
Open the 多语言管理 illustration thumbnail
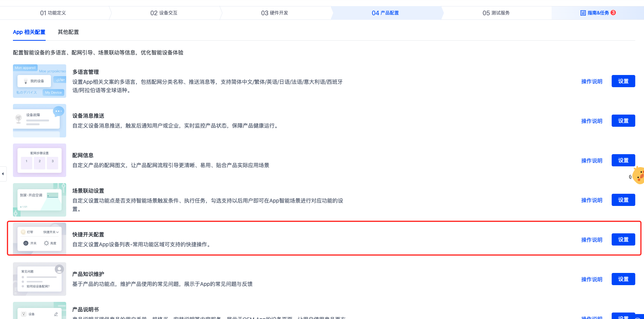[x=40, y=81]
